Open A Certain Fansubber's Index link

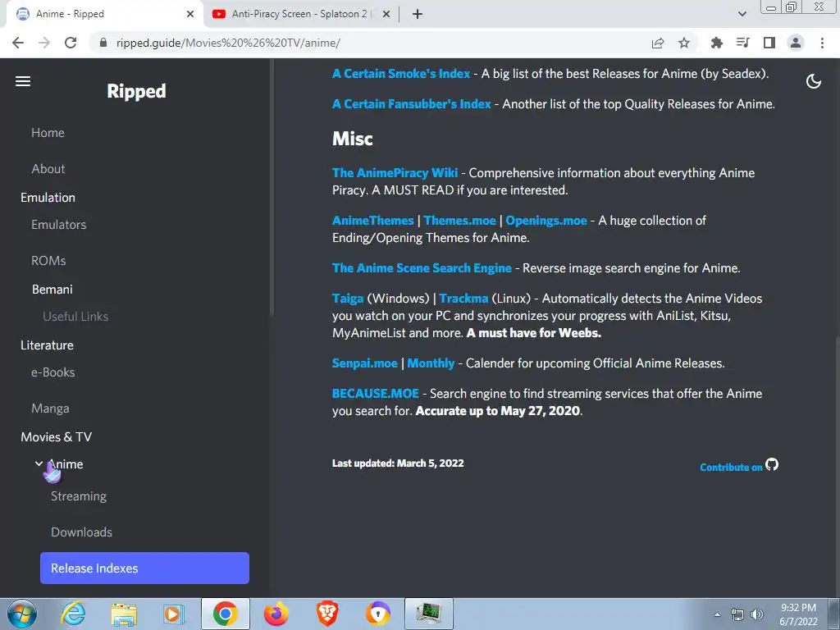point(412,104)
